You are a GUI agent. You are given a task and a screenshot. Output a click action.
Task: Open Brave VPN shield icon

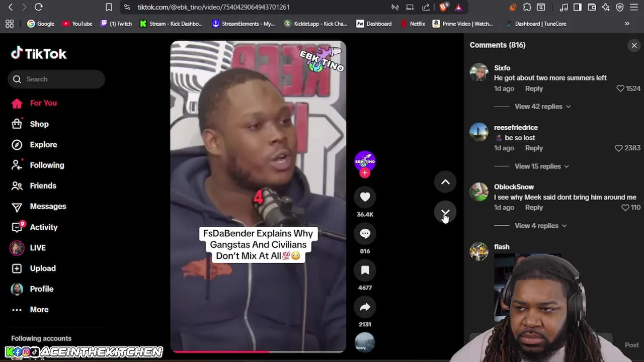coord(620,7)
